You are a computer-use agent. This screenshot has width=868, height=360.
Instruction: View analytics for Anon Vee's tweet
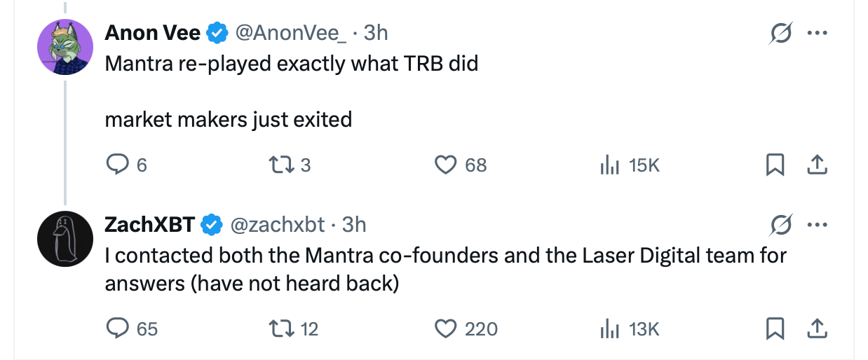(607, 165)
